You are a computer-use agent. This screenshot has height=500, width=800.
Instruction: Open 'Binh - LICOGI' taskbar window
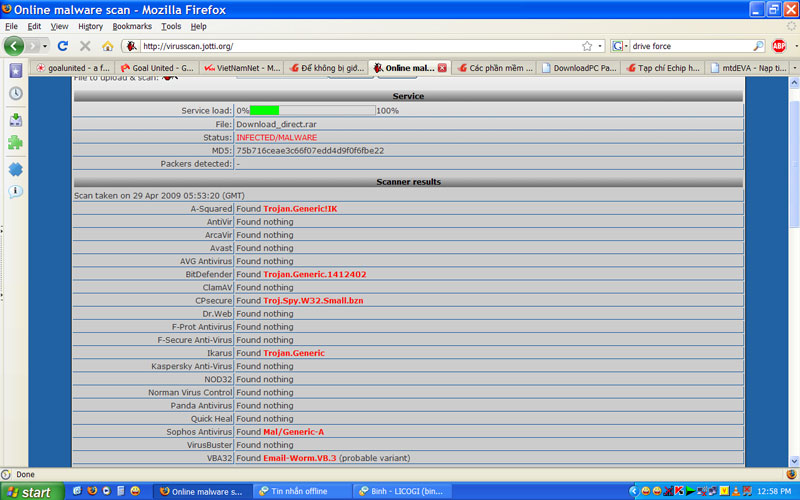click(x=403, y=491)
